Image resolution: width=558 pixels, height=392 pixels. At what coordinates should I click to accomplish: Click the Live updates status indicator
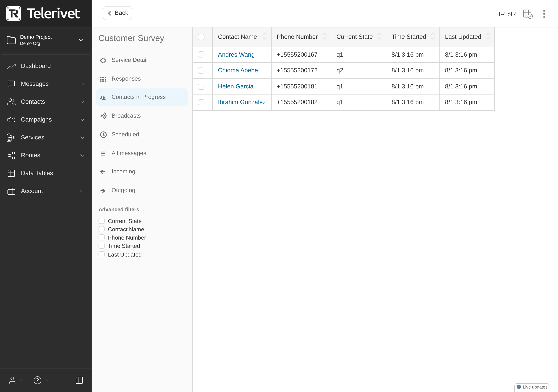(532, 387)
